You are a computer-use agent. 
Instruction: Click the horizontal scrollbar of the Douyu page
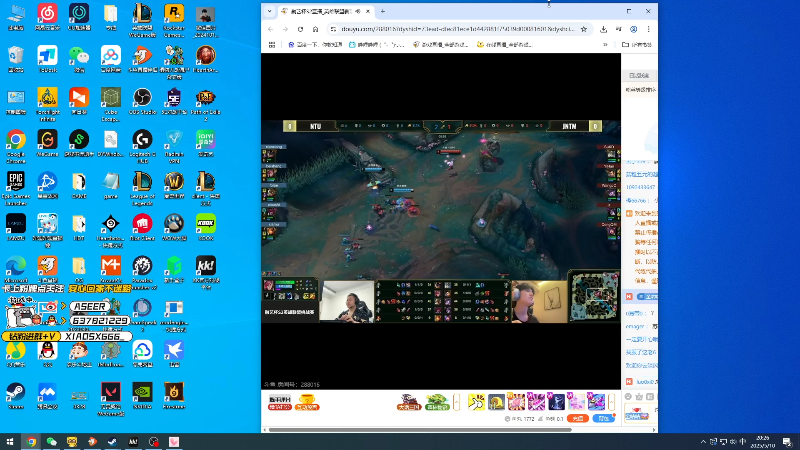[x=420, y=430]
